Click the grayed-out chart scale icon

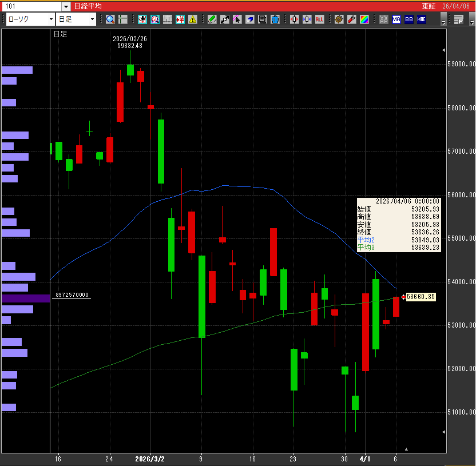coord(167,19)
